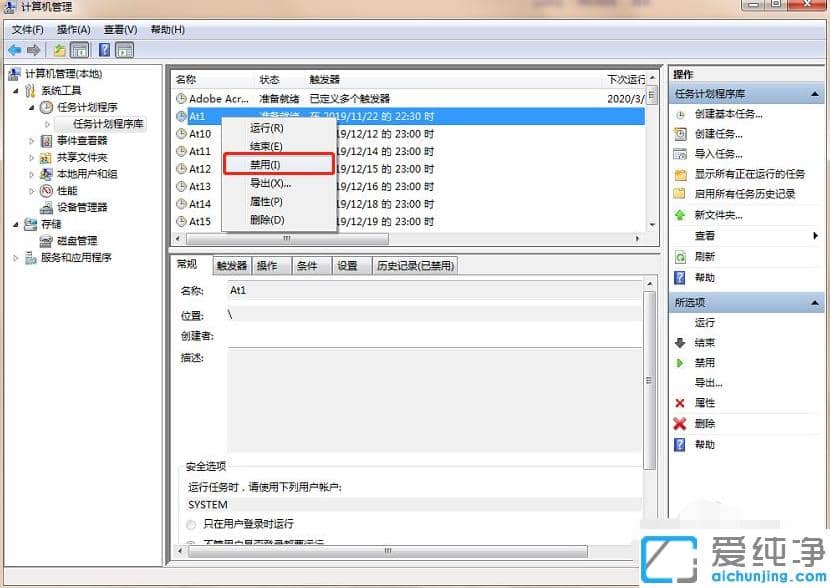Click the 运行 link under 所选项
This screenshot has height=588, width=830.
tap(703, 322)
